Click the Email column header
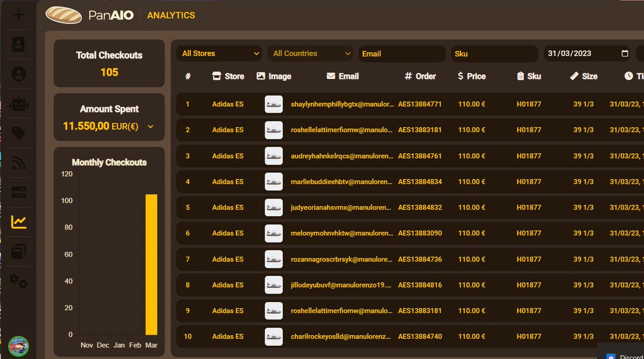Viewport: 644px width, 359px height. (x=342, y=76)
